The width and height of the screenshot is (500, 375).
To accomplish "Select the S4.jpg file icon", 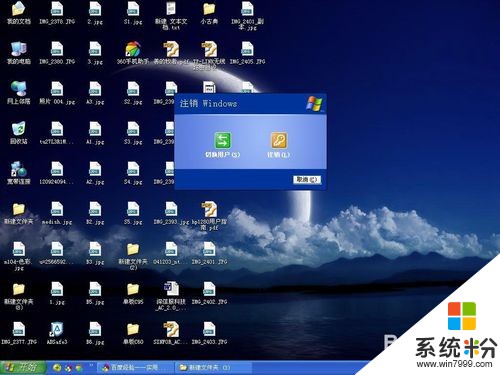I will point(133,169).
